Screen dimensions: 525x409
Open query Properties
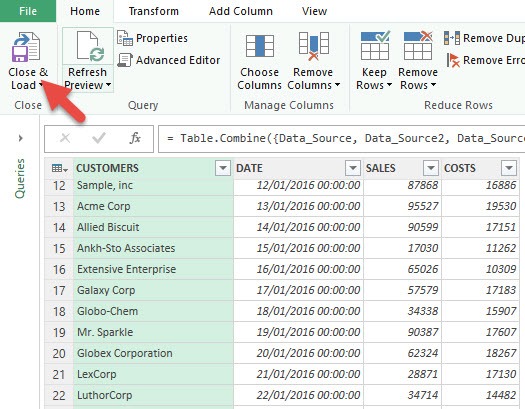pyautogui.click(x=152, y=38)
